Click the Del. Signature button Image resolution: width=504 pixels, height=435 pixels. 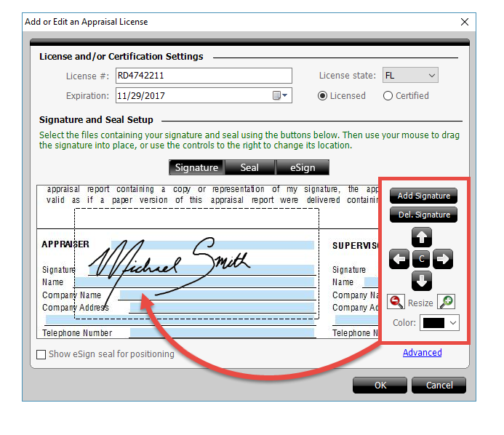[x=423, y=215]
